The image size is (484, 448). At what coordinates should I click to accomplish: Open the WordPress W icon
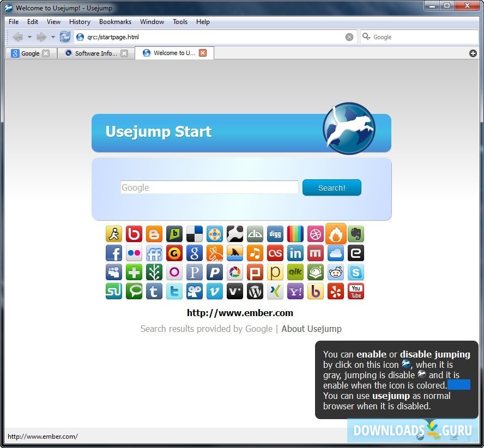255,291
